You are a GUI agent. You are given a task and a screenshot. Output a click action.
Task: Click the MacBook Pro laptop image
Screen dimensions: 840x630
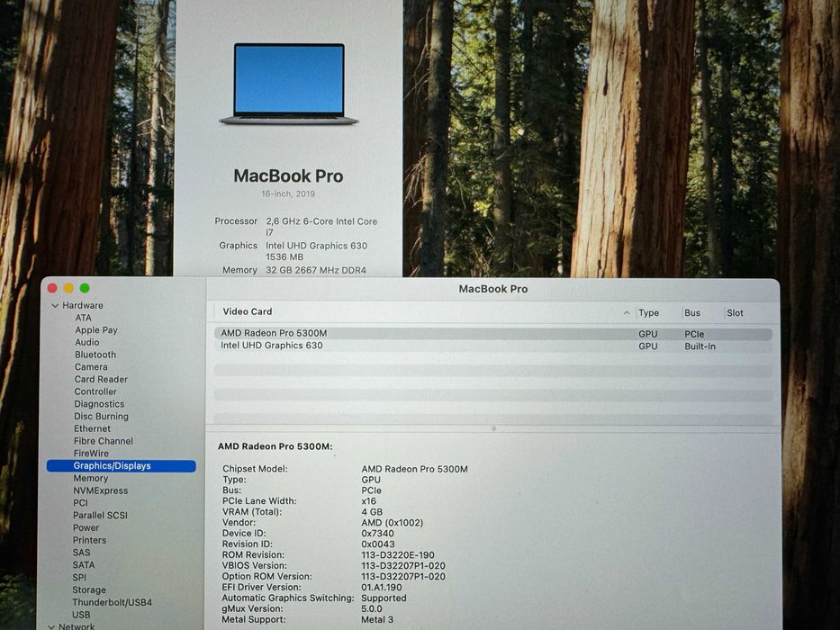coord(289,84)
